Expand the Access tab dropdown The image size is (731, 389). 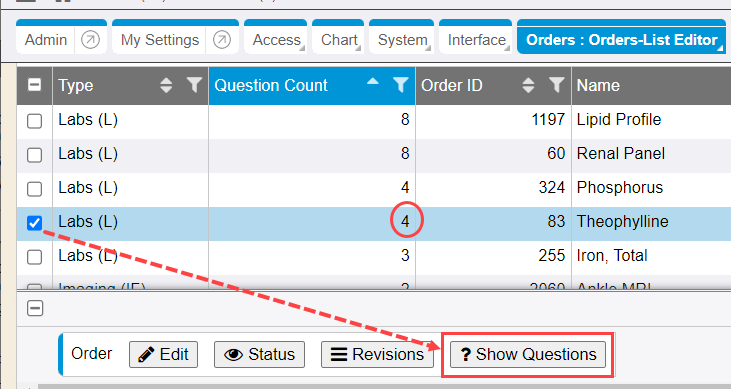[276, 40]
